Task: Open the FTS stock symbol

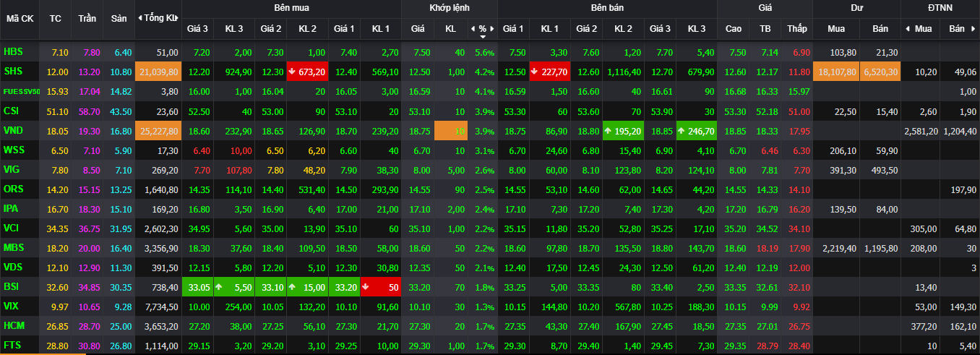Action: 12,345
